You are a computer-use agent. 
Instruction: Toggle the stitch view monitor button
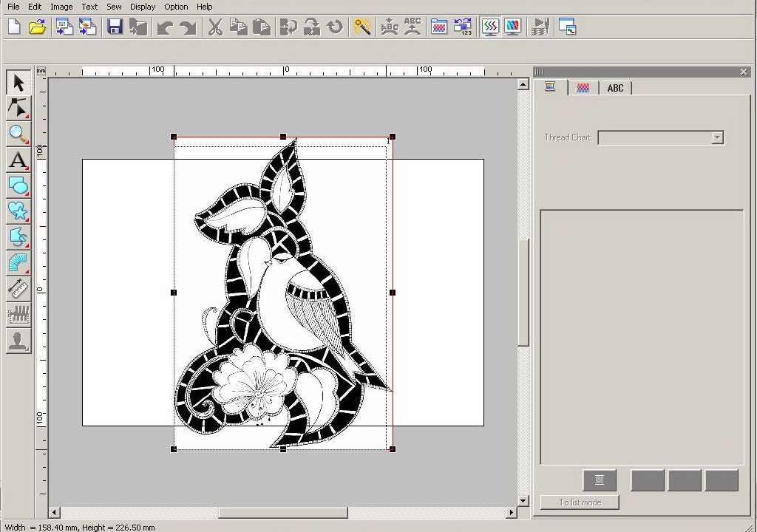(489, 27)
